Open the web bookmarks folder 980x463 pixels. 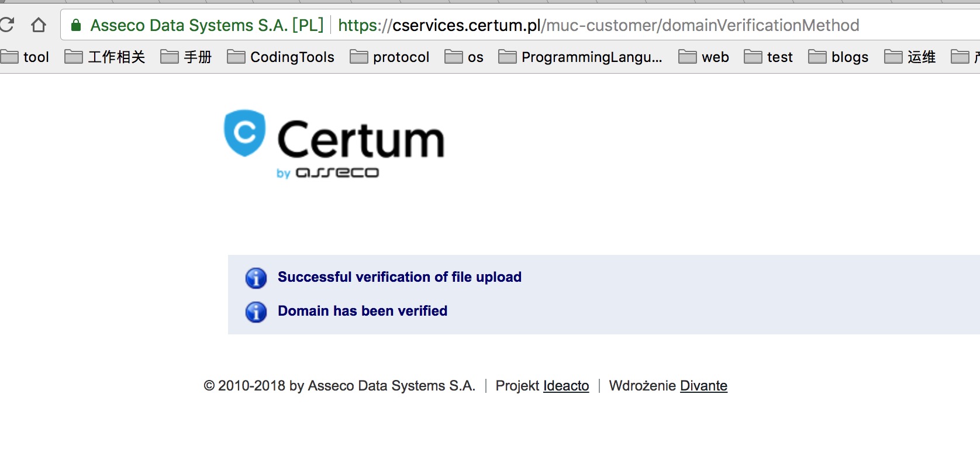click(x=703, y=57)
